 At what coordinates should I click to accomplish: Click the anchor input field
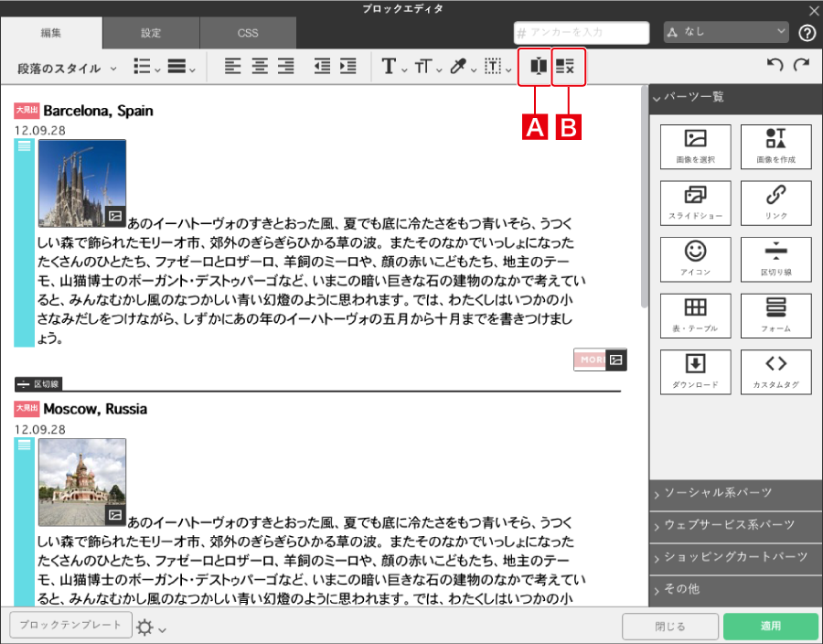click(581, 33)
